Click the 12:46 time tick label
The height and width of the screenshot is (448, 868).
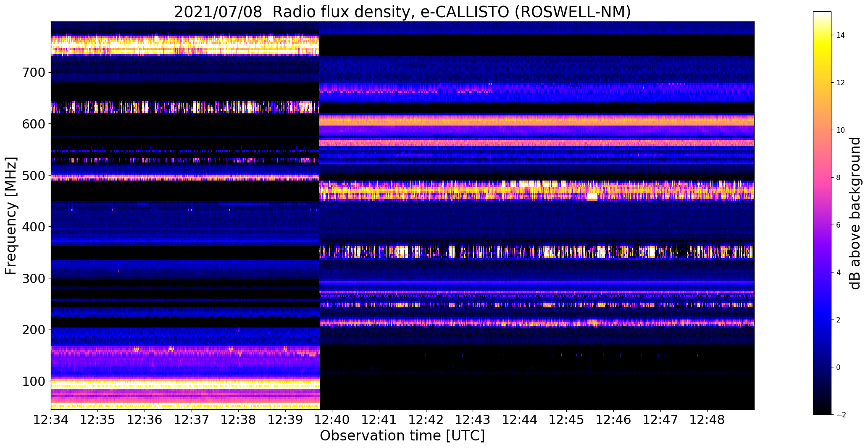pyautogui.click(x=613, y=419)
